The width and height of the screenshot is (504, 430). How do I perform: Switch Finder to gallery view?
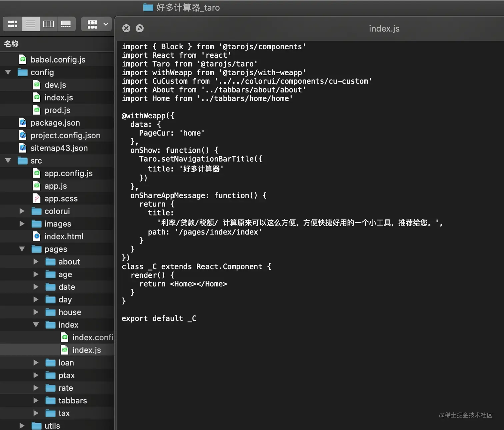click(66, 24)
